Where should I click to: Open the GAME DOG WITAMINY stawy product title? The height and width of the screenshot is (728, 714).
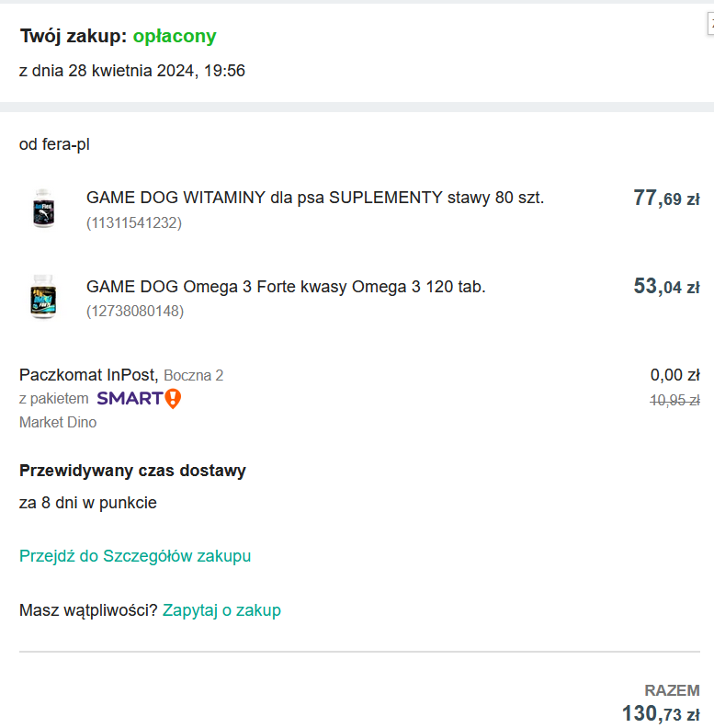pos(315,198)
